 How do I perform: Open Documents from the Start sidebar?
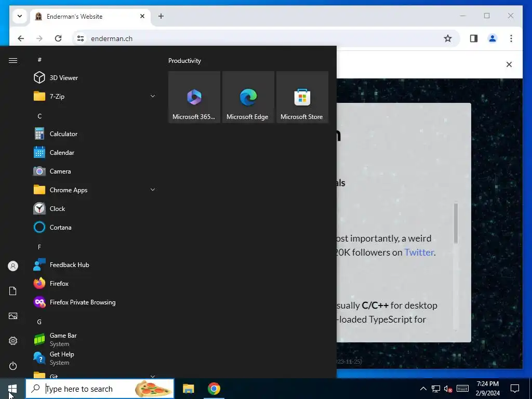click(x=13, y=291)
